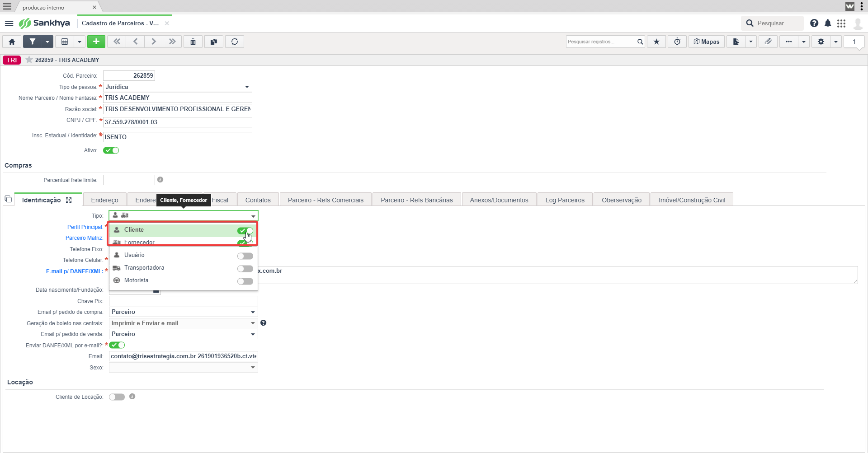Close Cadastro de Parceiros tab
Image resolution: width=868 pixels, height=453 pixels.
pyautogui.click(x=167, y=23)
